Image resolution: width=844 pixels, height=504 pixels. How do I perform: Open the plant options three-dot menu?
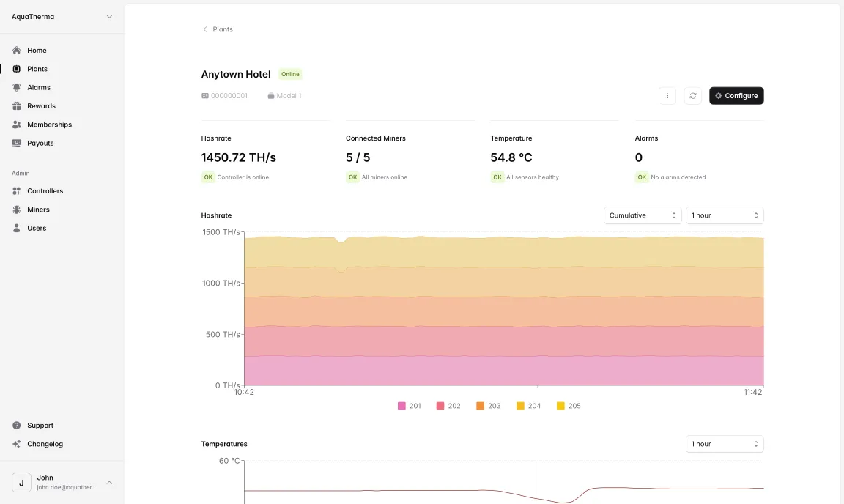click(667, 95)
